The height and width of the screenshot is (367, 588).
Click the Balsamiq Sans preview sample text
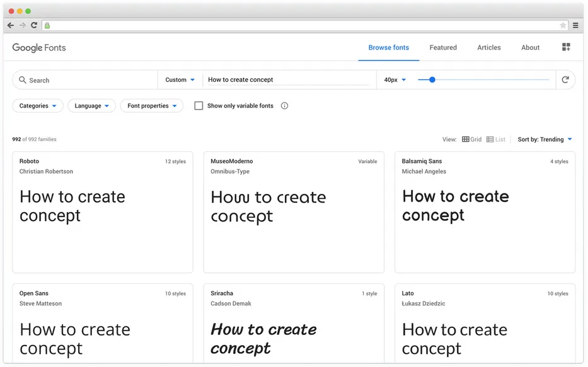click(455, 206)
